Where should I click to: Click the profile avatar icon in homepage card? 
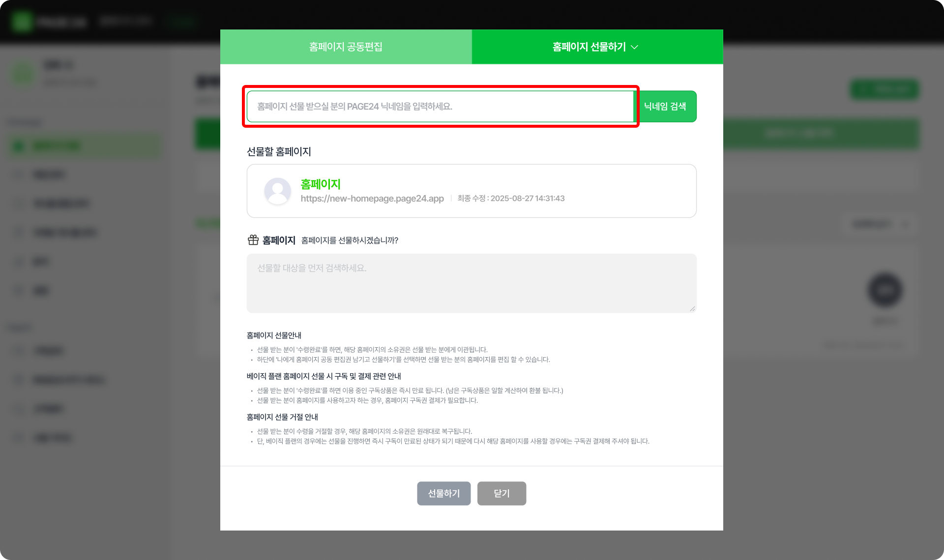[278, 191]
